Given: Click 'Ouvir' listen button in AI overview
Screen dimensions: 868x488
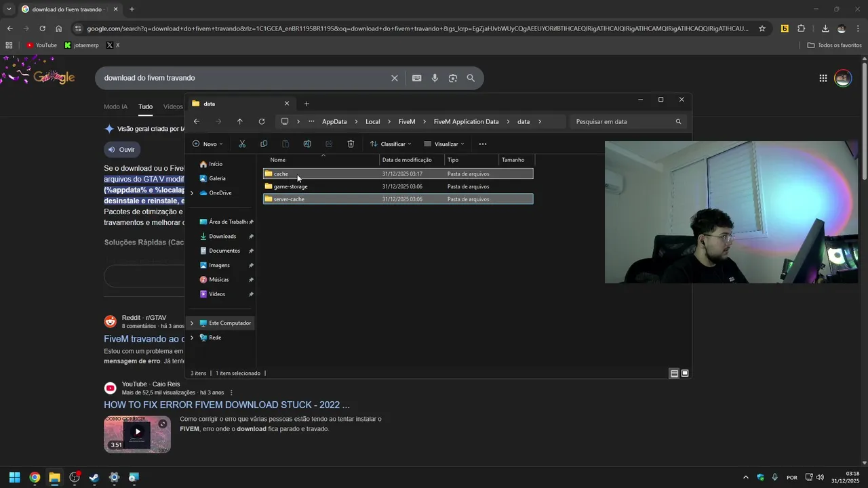Looking at the screenshot, I should point(122,150).
